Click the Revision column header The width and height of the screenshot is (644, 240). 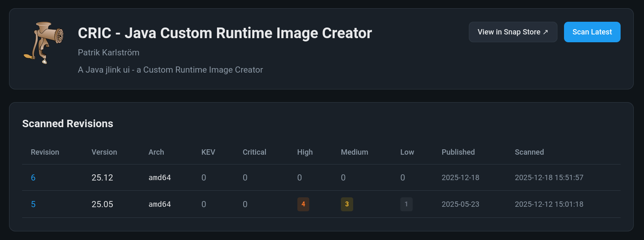pyautogui.click(x=45, y=152)
